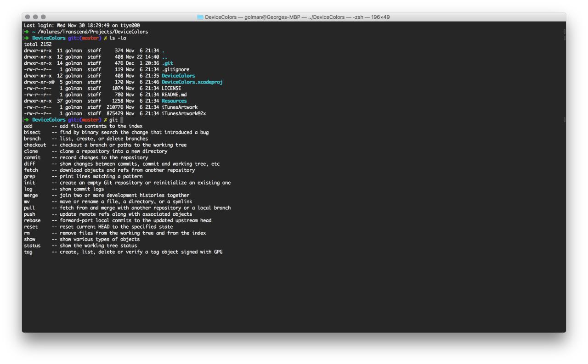Click the typed 'ls -la' command
The width and height of the screenshot is (588, 364).
118,38
